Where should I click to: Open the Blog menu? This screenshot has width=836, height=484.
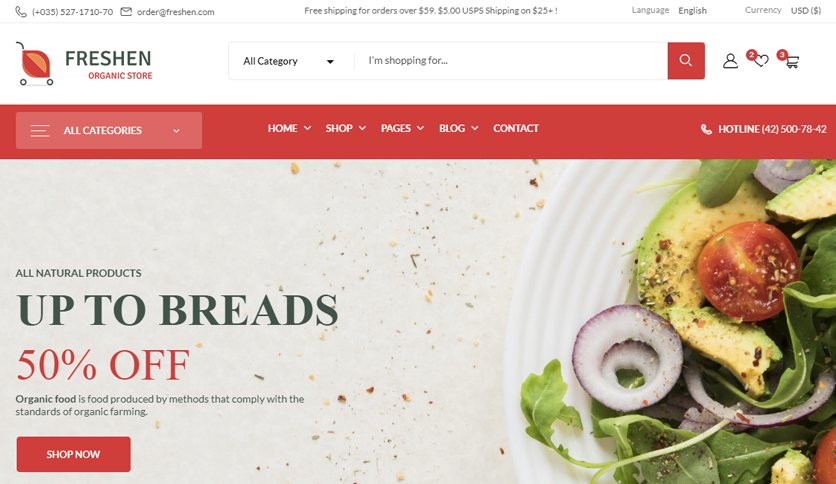point(459,128)
